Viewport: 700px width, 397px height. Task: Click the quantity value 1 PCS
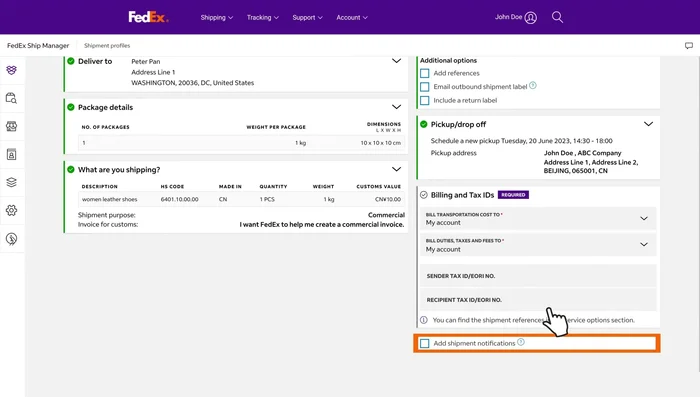tap(267, 199)
